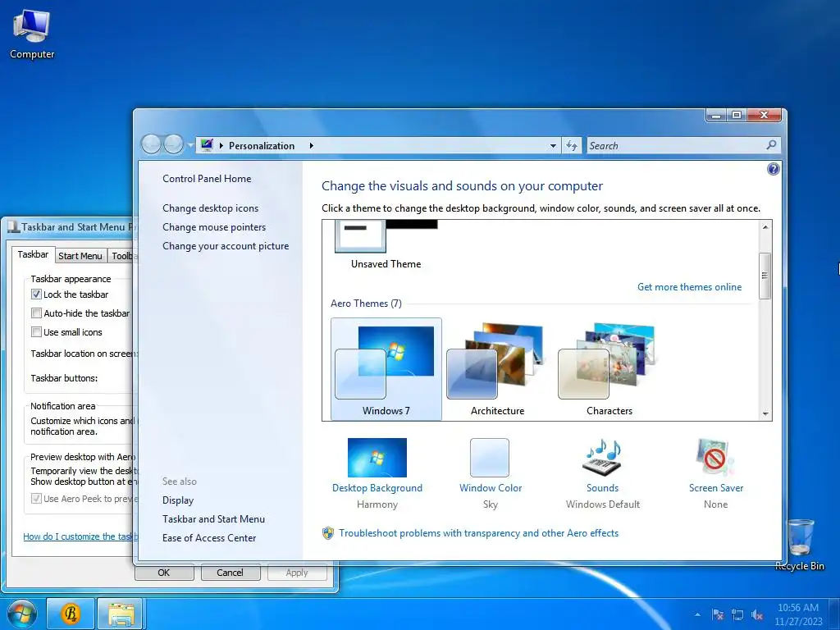The height and width of the screenshot is (630, 840).
Task: Click the Screen Saver text link
Action: click(715, 488)
